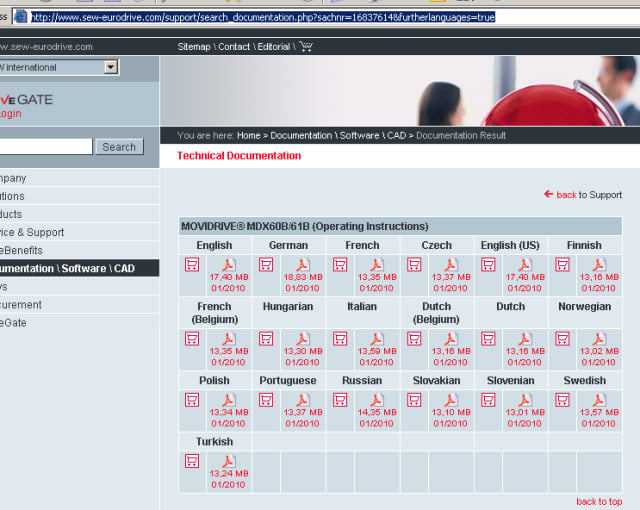This screenshot has width=640, height=510.
Task: Add German document to shopping cart
Action: pyautogui.click(x=266, y=265)
